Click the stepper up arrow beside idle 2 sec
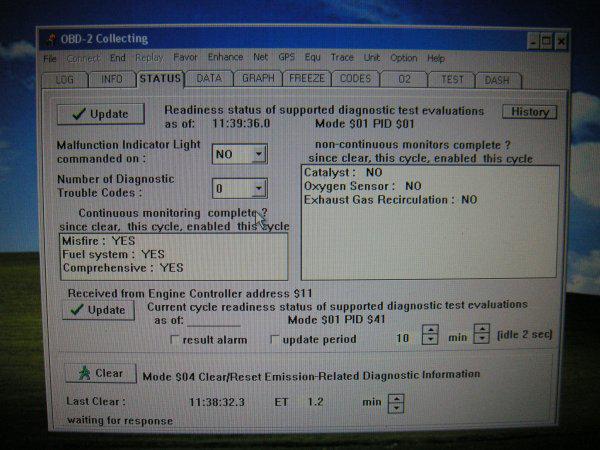 click(x=482, y=329)
